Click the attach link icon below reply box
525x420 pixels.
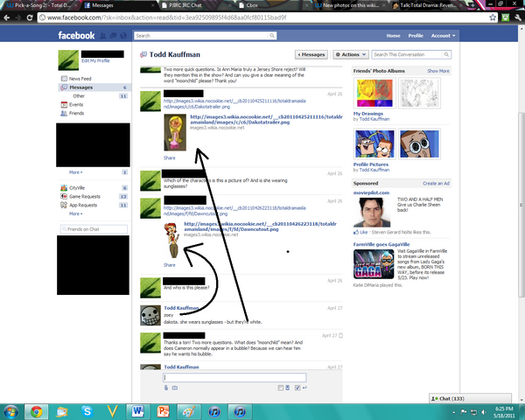(174, 388)
